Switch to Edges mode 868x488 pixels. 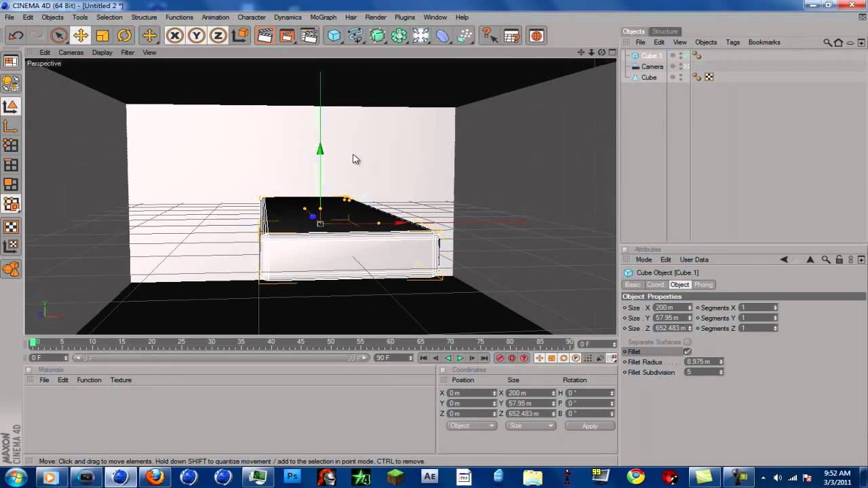pos(11,165)
